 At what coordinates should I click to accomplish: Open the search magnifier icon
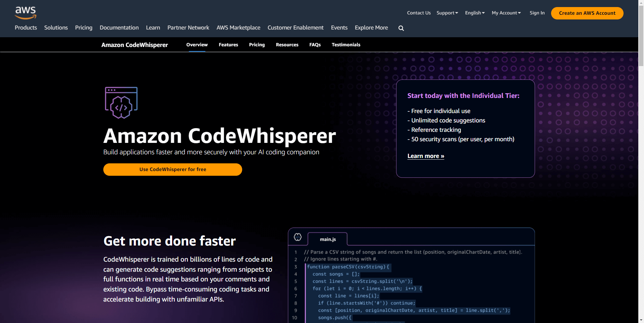401,28
